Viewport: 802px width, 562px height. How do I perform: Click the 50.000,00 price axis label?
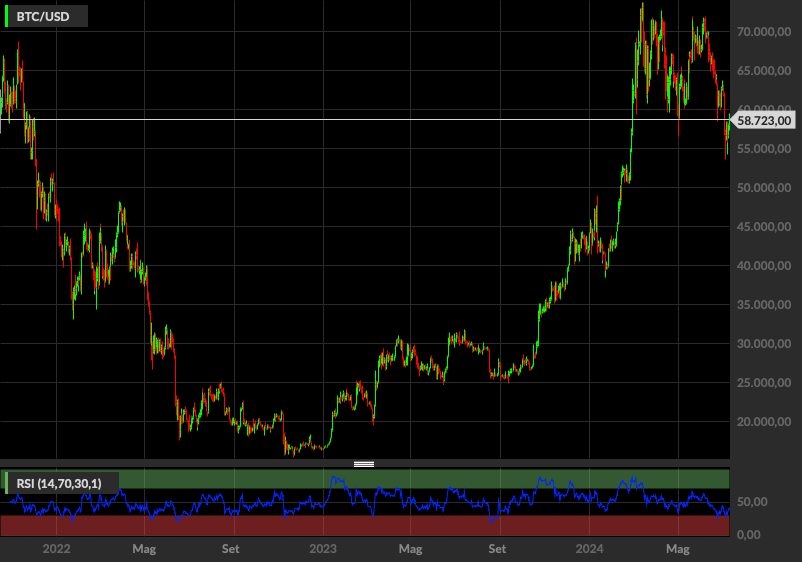[x=764, y=188]
